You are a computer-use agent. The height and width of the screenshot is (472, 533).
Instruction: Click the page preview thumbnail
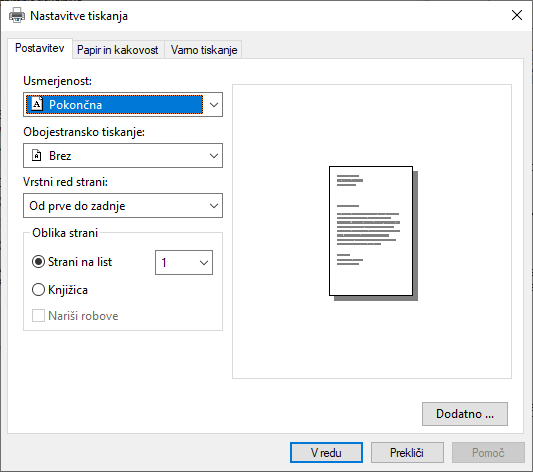pyautogui.click(x=373, y=233)
